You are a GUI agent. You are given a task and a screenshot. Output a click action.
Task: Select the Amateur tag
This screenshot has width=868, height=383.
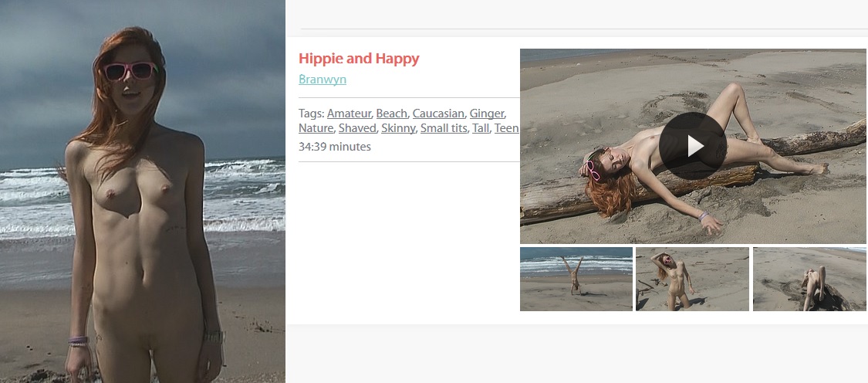349,113
